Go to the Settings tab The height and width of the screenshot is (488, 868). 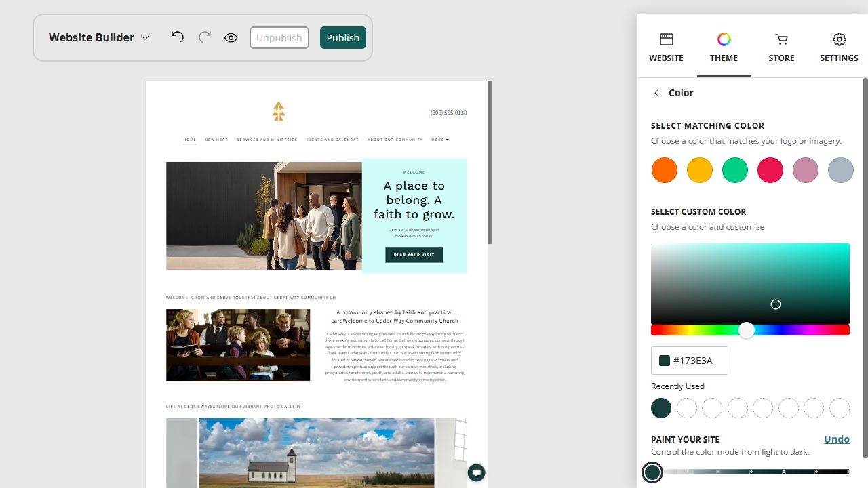pyautogui.click(x=839, y=47)
